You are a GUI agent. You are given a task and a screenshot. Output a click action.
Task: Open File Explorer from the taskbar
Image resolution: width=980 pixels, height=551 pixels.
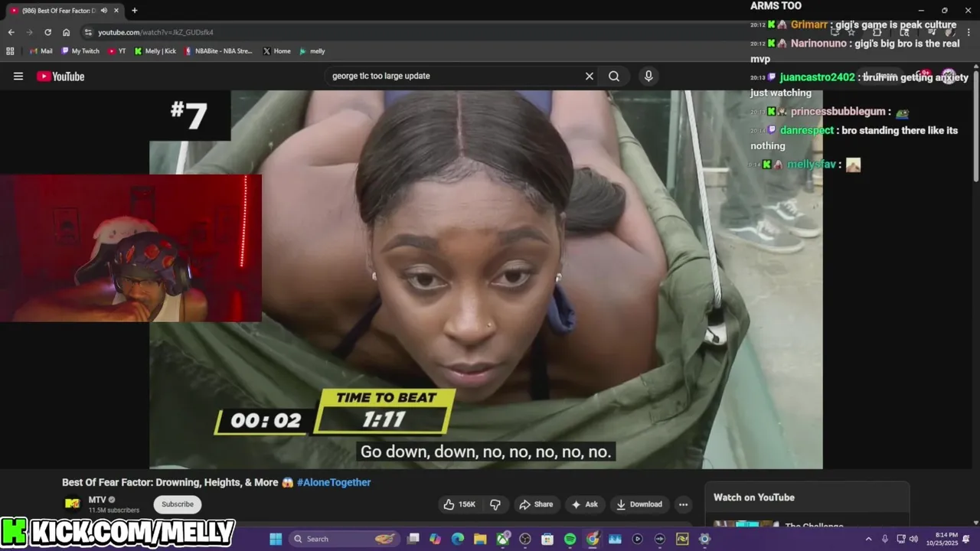[x=480, y=539]
